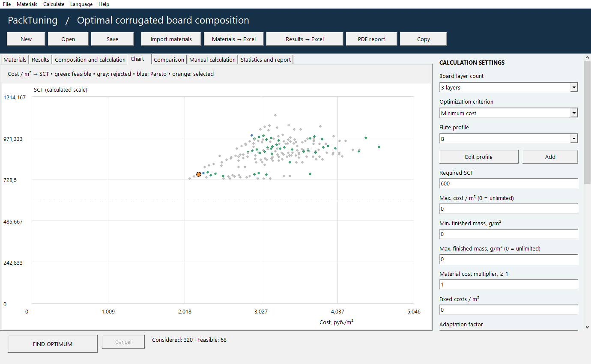The width and height of the screenshot is (591, 364).
Task: Click the settings panel scroll-down arrow
Action: click(587, 327)
